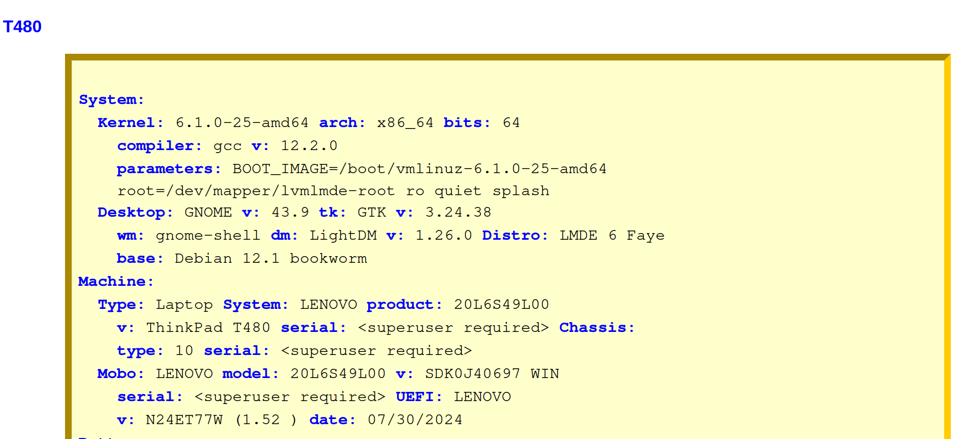Click the dm value LightDM
This screenshot has width=980, height=439.
(343, 235)
